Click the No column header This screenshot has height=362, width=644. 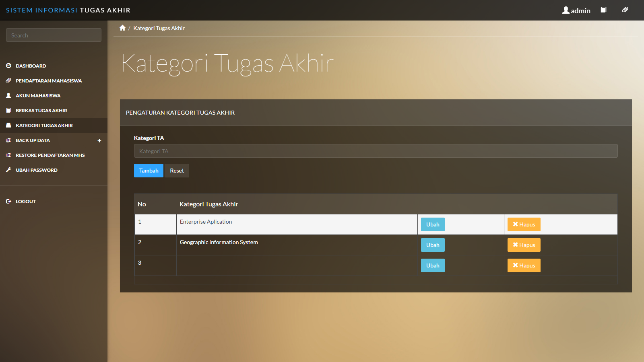point(142,204)
